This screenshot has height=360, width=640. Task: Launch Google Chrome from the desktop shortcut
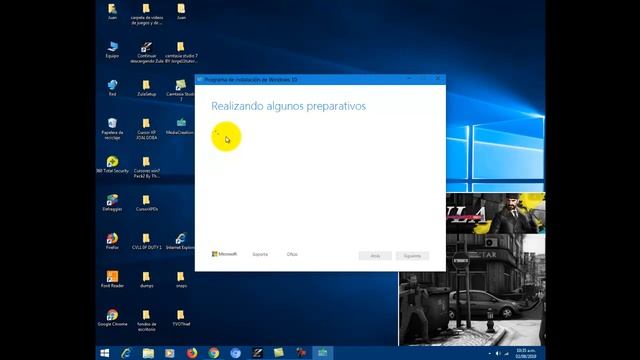[112, 318]
